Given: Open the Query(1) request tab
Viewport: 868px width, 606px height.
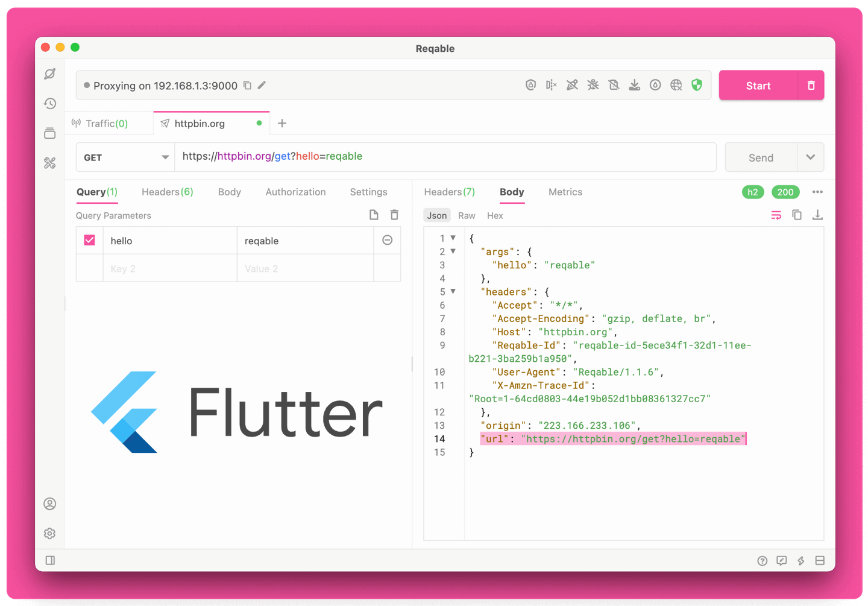Looking at the screenshot, I should pos(96,192).
